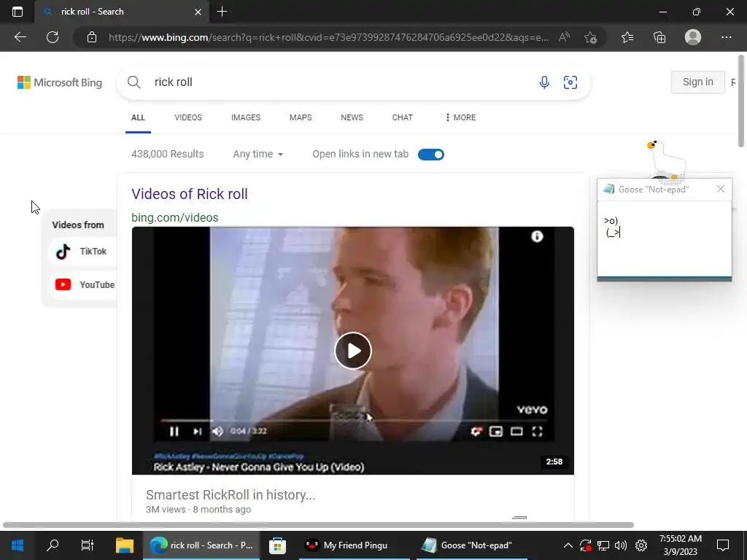This screenshot has height=560, width=747.
Task: Play the Rick Astley video center button
Action: [353, 351]
